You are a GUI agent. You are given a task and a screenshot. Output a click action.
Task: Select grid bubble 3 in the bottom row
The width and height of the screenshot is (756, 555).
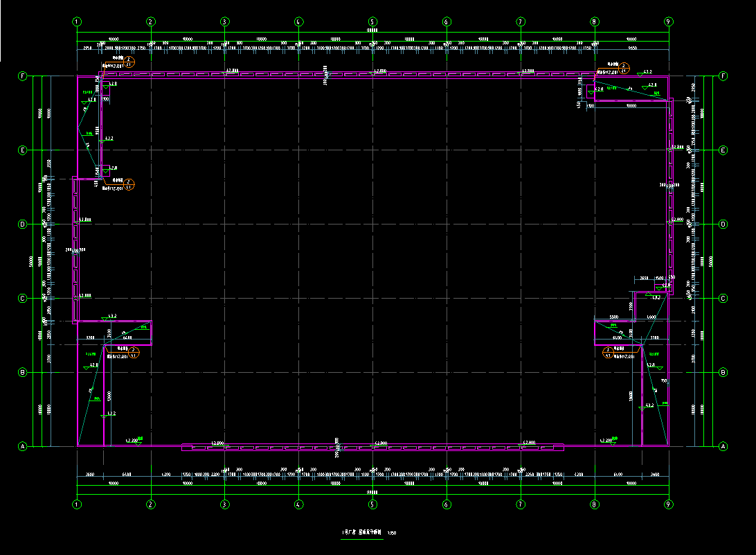coord(224,506)
